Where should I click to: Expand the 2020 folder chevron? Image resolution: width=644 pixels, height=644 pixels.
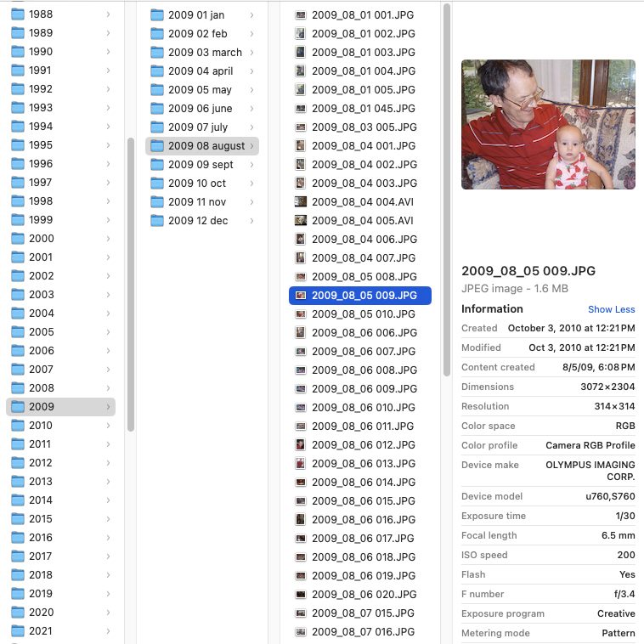108,613
